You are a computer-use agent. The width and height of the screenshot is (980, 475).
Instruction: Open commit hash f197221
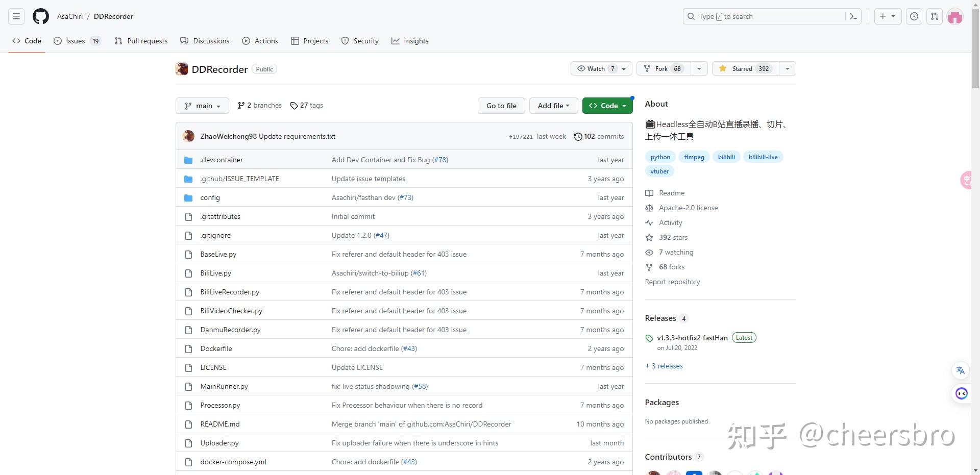click(521, 137)
